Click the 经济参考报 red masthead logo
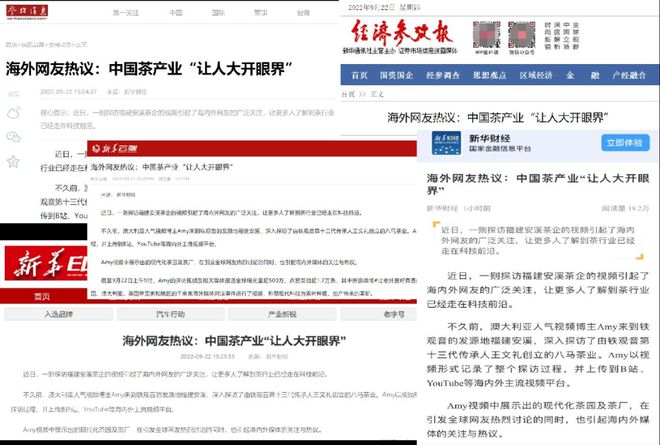 402,33
